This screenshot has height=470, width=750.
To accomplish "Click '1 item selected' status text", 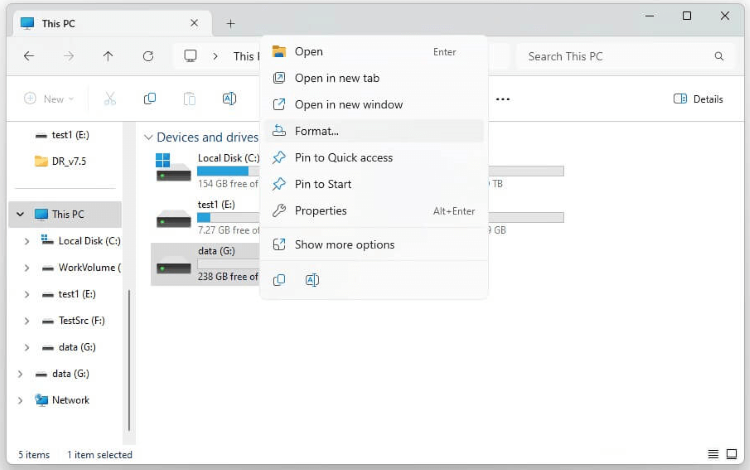I will [99, 455].
